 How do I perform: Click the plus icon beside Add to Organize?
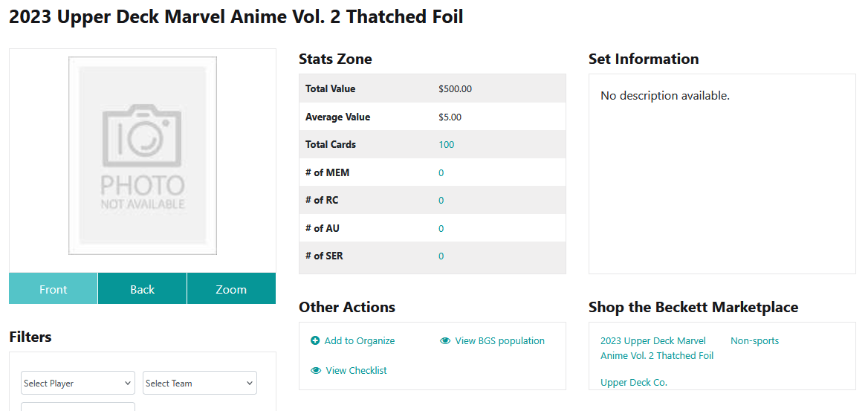[315, 340]
